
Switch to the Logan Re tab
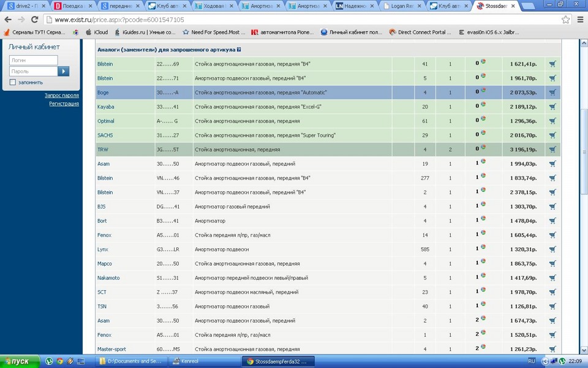pos(402,6)
